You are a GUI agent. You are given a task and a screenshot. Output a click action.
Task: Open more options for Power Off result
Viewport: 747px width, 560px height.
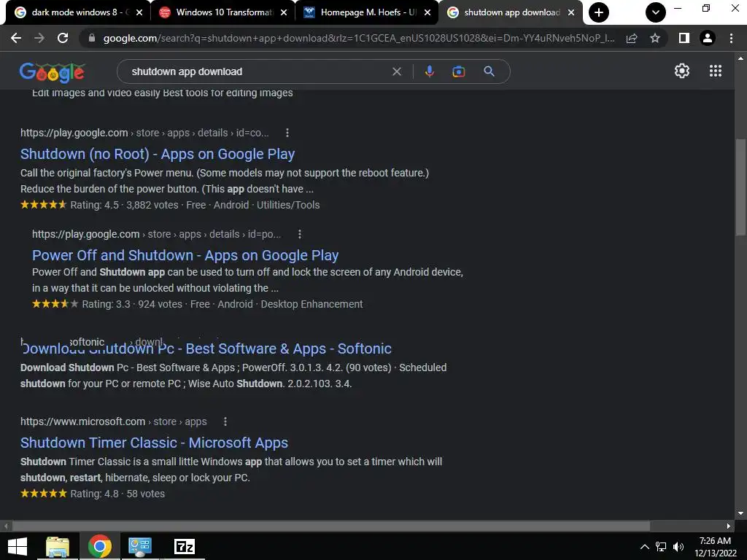(299, 234)
